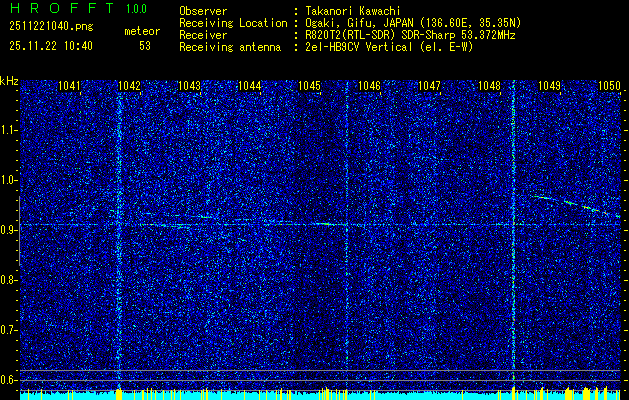This screenshot has width=629, height=400.
Task: Click the meteor label
Action: tap(142, 31)
